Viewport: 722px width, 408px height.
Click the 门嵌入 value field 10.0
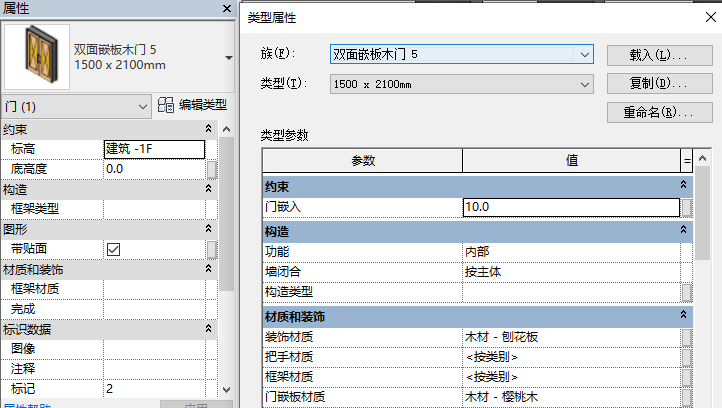(x=571, y=207)
